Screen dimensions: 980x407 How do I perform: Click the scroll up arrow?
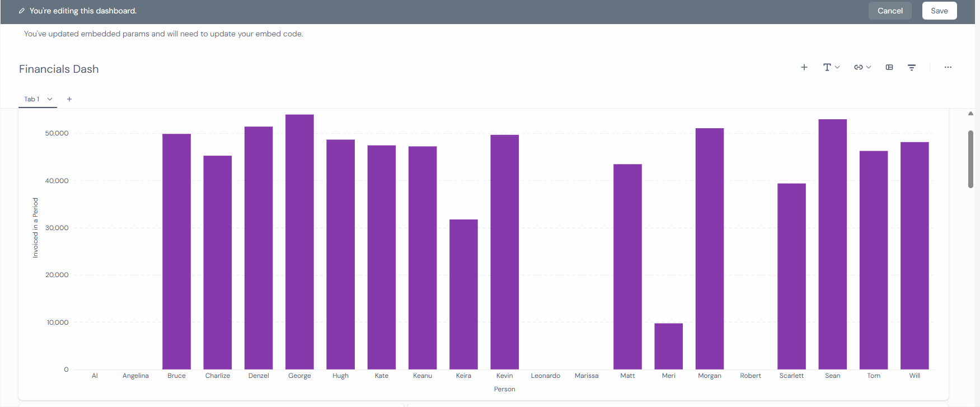[x=970, y=114]
